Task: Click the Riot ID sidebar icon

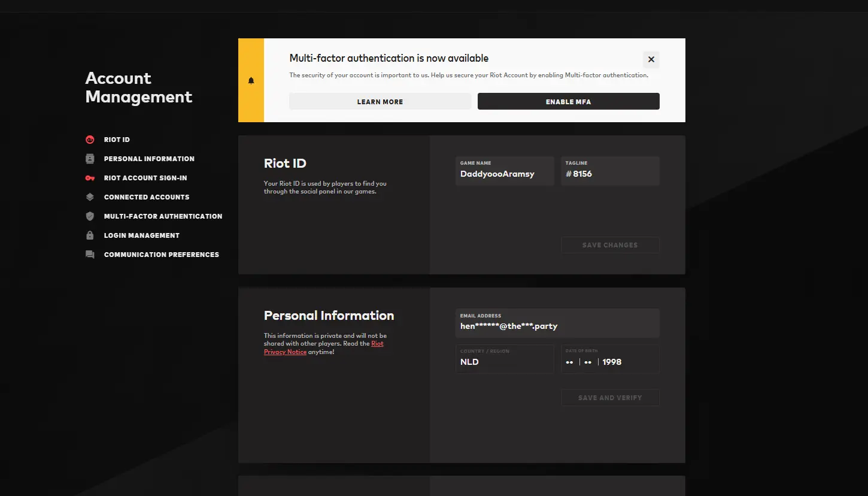Action: [90, 140]
